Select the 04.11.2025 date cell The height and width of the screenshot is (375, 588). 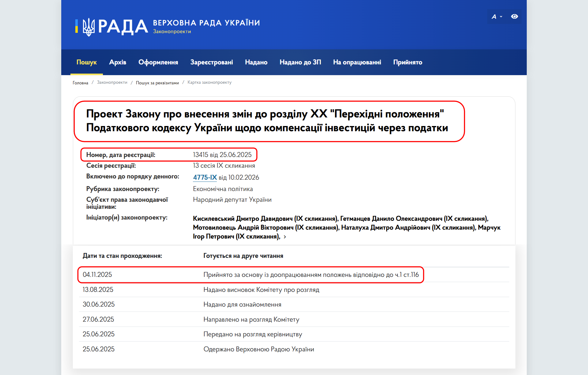(97, 275)
